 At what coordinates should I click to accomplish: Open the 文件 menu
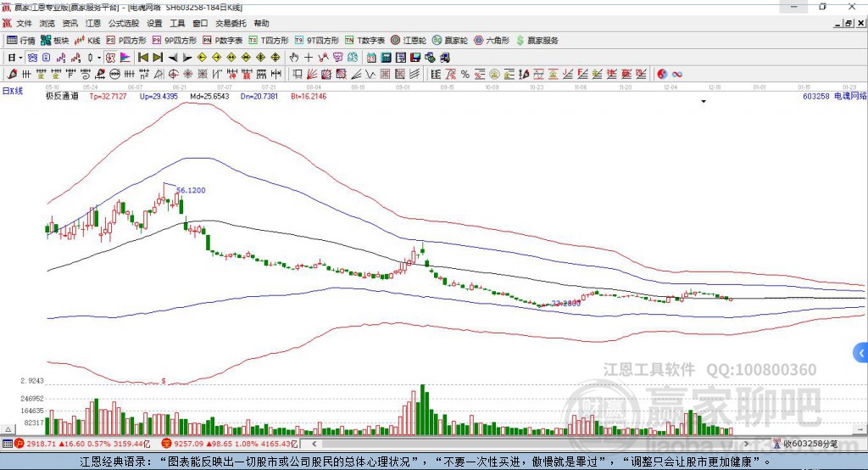point(24,23)
